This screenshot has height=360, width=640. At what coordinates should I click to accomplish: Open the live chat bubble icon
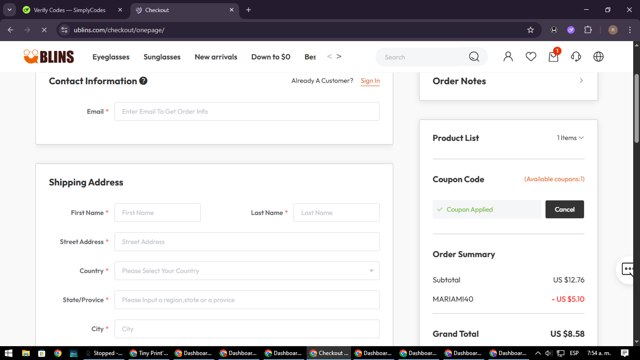[628, 269]
